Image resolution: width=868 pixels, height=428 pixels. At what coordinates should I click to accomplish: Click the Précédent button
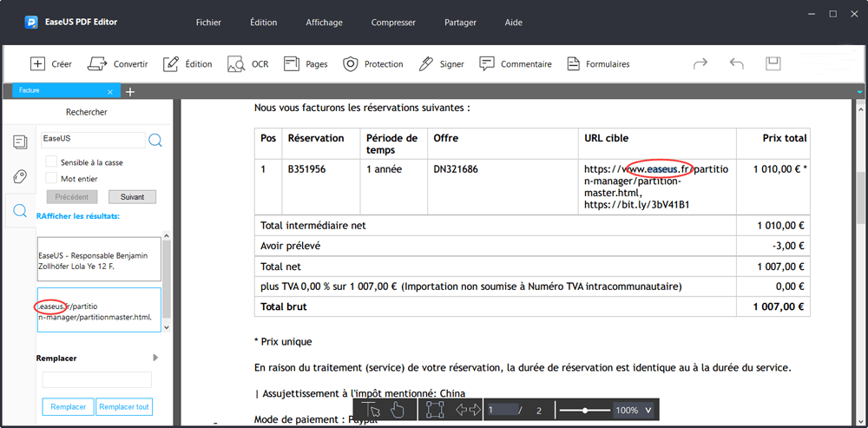pos(71,197)
